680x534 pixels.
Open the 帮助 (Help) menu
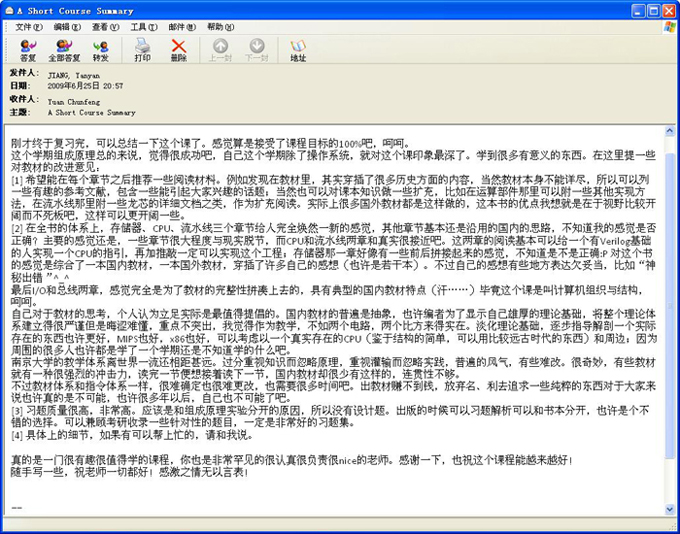[x=219, y=26]
